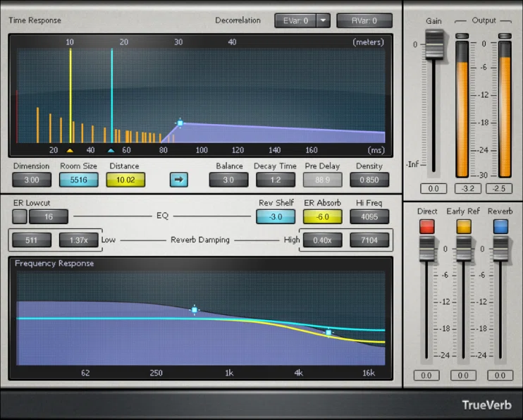Click the output Gain fader handle
Image resolution: width=523 pixels, height=420 pixels.
pyautogui.click(x=434, y=44)
